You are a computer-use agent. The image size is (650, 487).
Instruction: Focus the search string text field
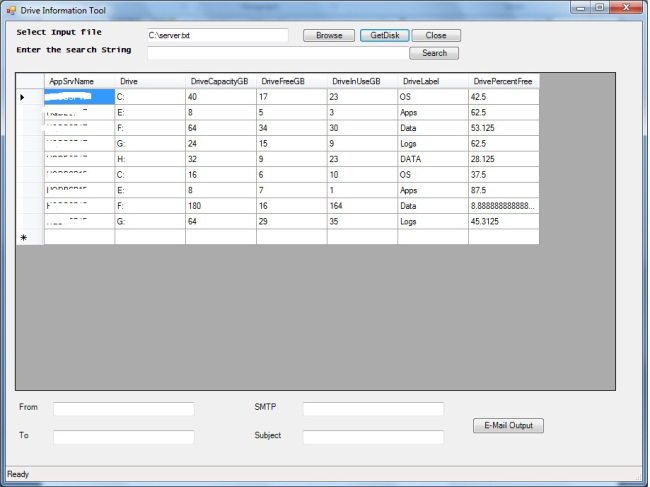[278, 53]
